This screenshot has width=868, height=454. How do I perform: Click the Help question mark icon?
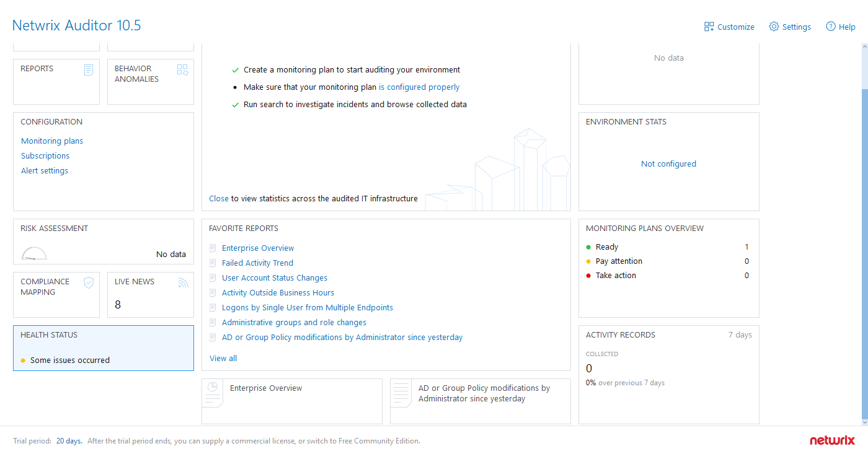pyautogui.click(x=830, y=27)
